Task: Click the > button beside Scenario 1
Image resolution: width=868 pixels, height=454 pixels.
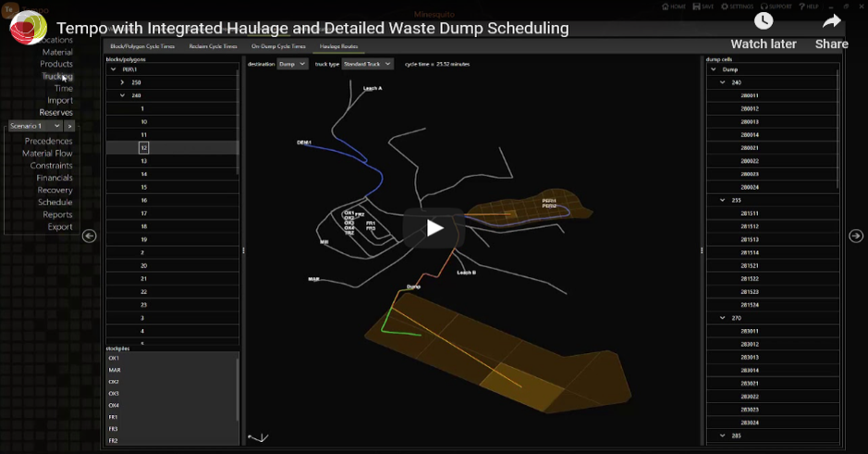Action: [69, 127]
